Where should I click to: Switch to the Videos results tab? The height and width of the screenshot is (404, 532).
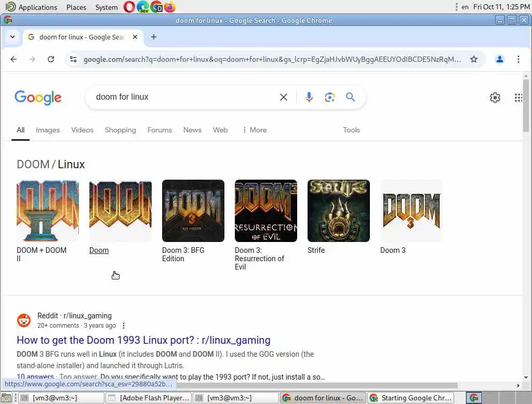point(82,130)
